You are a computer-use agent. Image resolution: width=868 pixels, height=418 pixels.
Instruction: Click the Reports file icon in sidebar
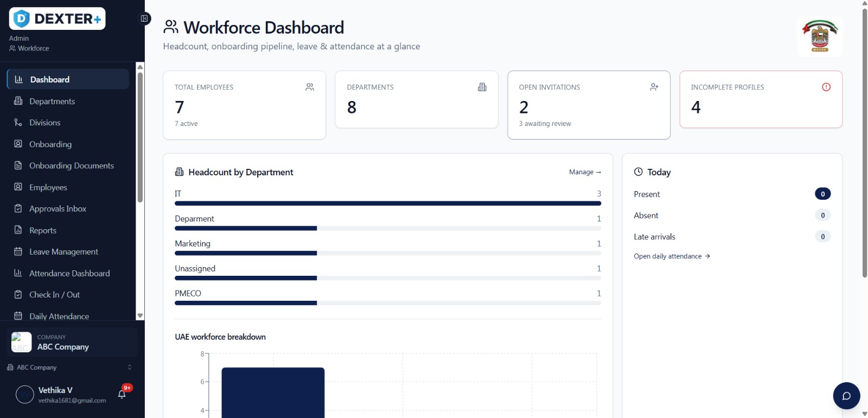coord(18,230)
